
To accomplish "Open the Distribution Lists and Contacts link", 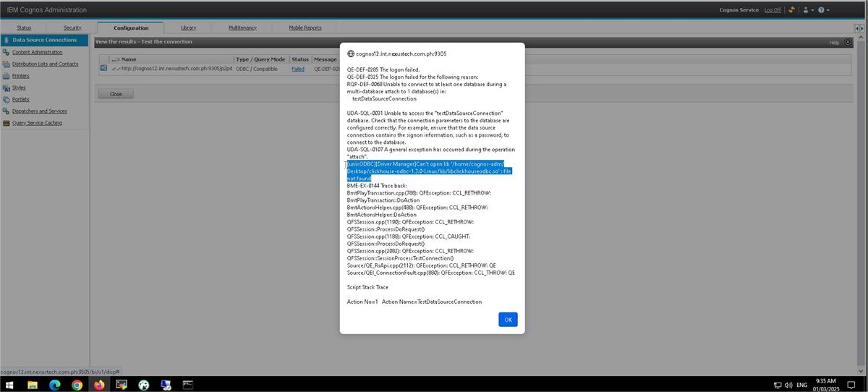I will (x=45, y=64).
